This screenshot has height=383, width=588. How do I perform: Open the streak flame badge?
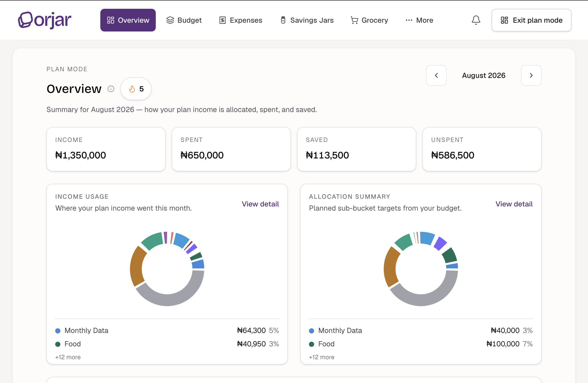pyautogui.click(x=136, y=89)
